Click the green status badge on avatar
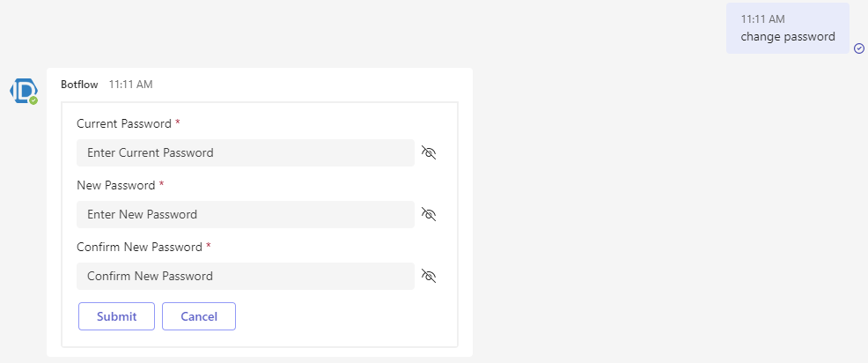 [x=33, y=100]
